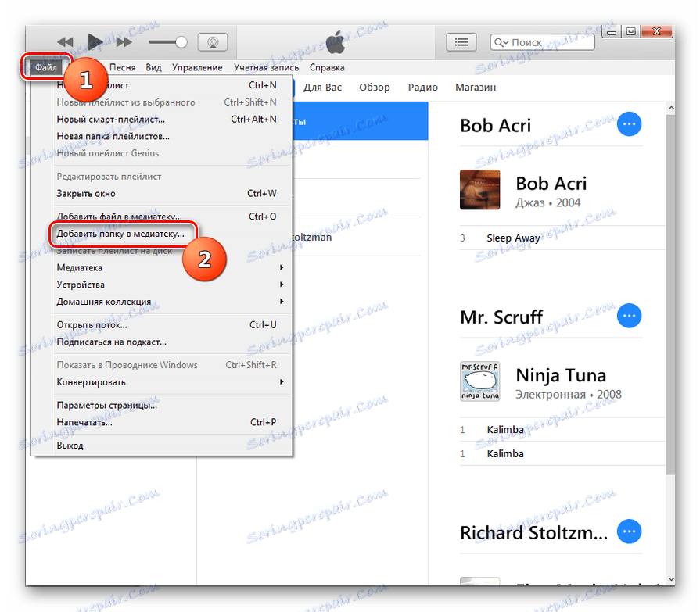The width and height of the screenshot is (700, 612).
Task: Open more options for Mr. Scruff
Action: [629, 316]
